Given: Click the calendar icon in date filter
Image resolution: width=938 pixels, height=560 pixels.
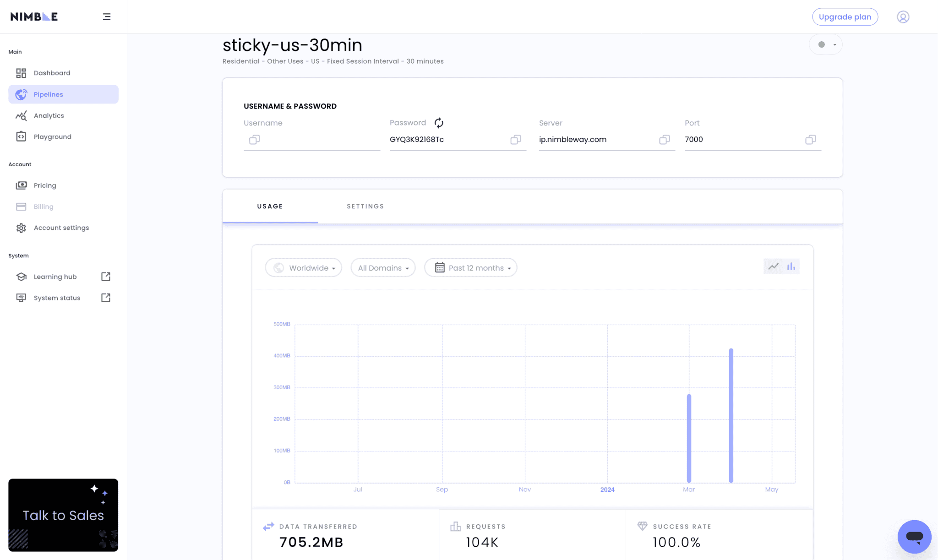Looking at the screenshot, I should pos(440,267).
